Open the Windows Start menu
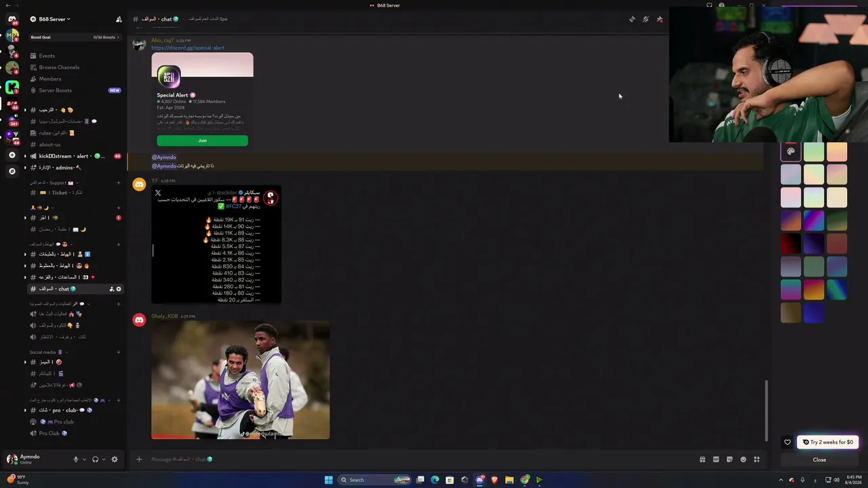 coord(329,480)
